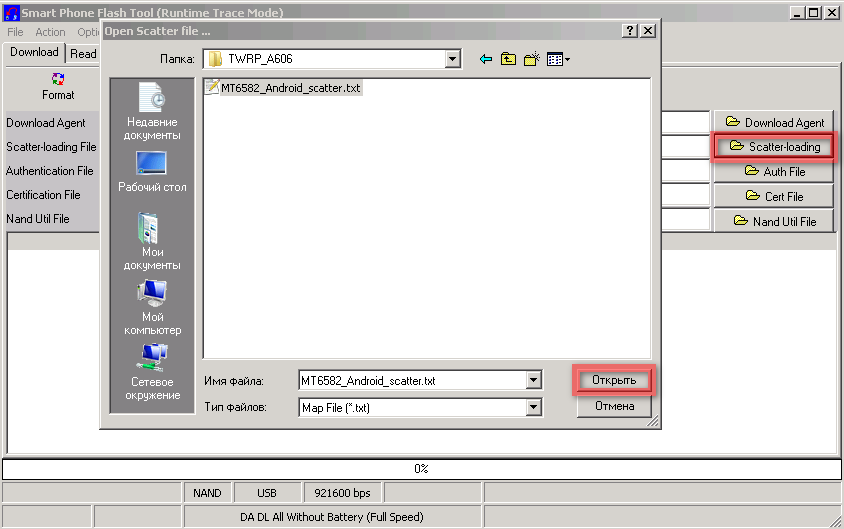Image resolution: width=844 pixels, height=529 pixels.
Task: Expand the Папка folder dropdown
Action: click(453, 59)
